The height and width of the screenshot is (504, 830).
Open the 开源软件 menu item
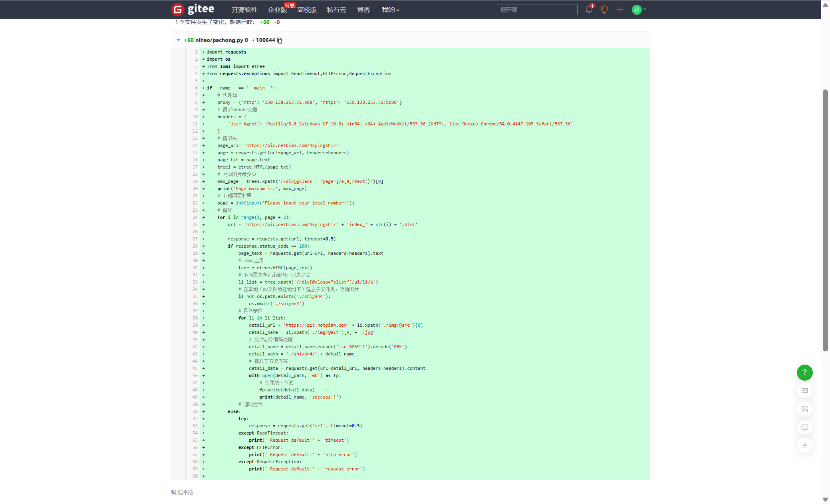[x=244, y=10]
